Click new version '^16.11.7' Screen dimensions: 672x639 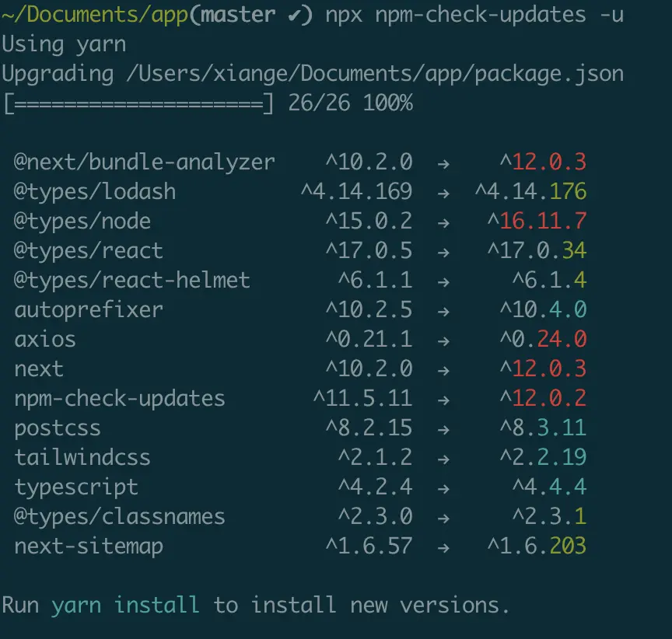pyautogui.click(x=537, y=222)
